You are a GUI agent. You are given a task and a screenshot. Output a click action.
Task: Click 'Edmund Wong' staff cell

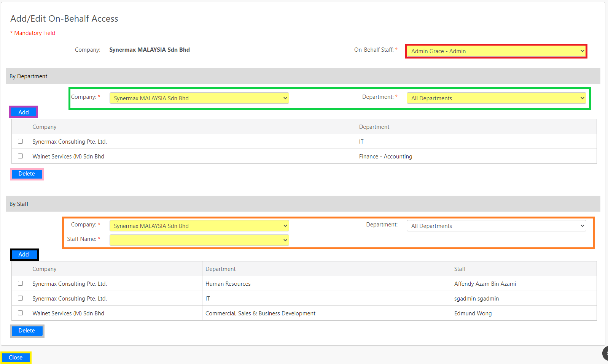point(524,313)
